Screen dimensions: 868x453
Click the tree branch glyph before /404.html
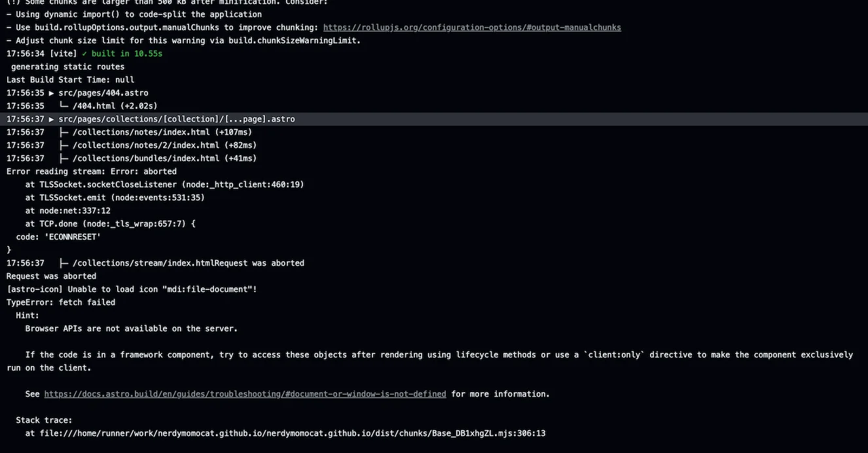63,106
